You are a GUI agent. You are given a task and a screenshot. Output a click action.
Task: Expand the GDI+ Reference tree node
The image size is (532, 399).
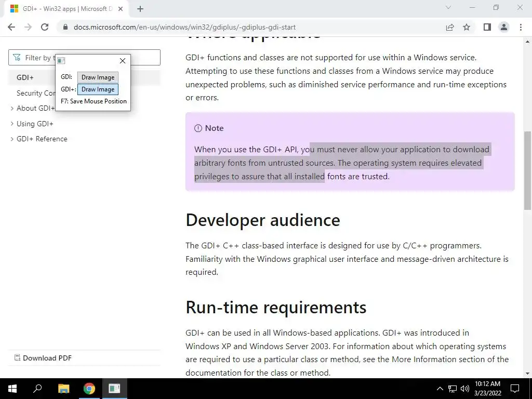pos(12,139)
